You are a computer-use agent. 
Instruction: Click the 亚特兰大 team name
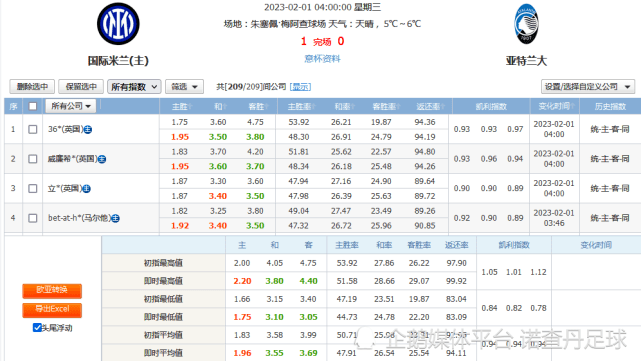[526, 61]
